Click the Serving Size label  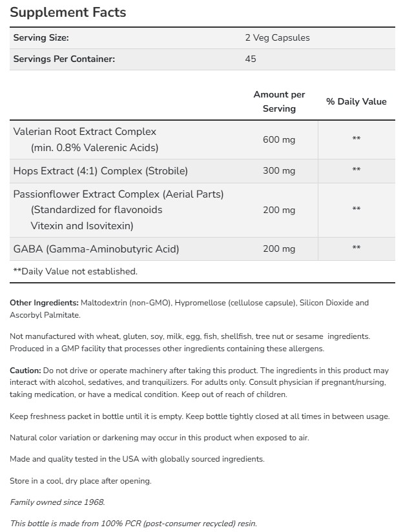pos(41,37)
